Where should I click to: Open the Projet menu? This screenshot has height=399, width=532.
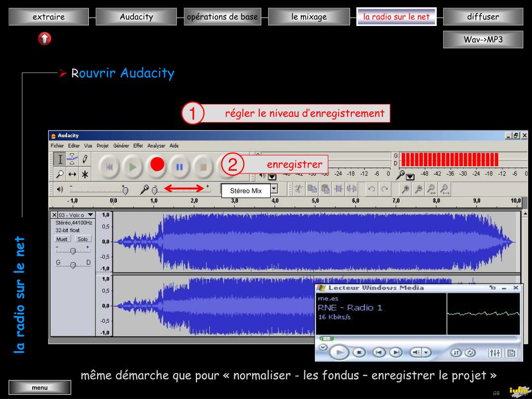(x=102, y=145)
